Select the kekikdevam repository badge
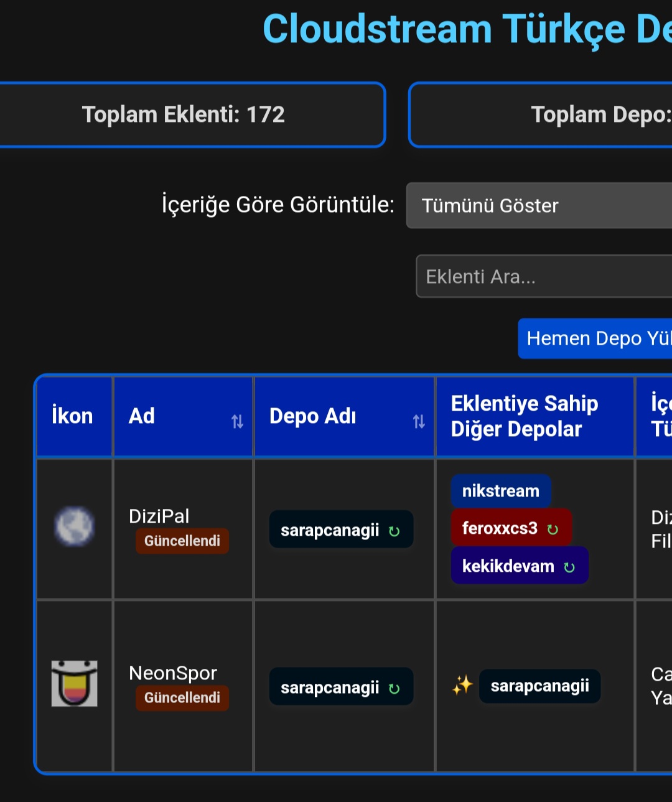This screenshot has width=672, height=802. click(x=520, y=566)
